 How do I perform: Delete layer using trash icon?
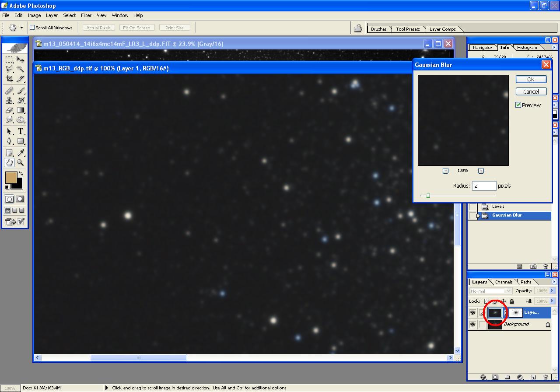coord(546,377)
